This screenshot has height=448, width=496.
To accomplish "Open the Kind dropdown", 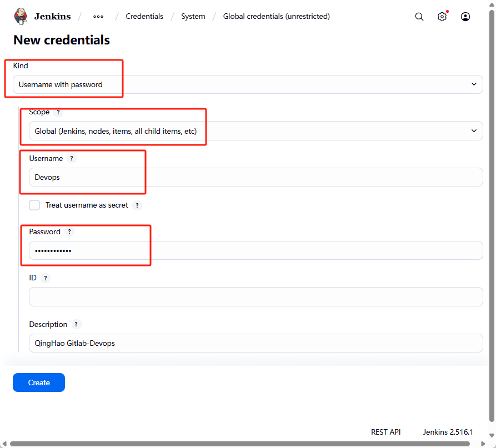I will pos(248,84).
